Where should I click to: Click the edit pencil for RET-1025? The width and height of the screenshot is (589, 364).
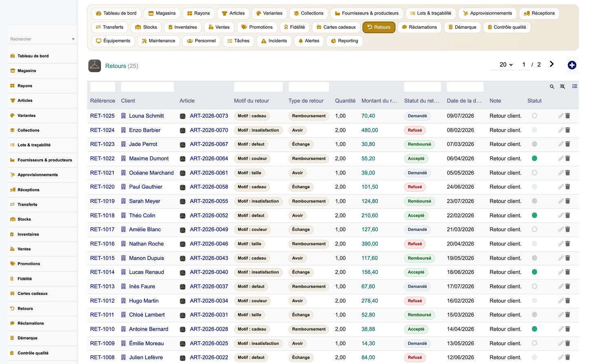tap(561, 116)
